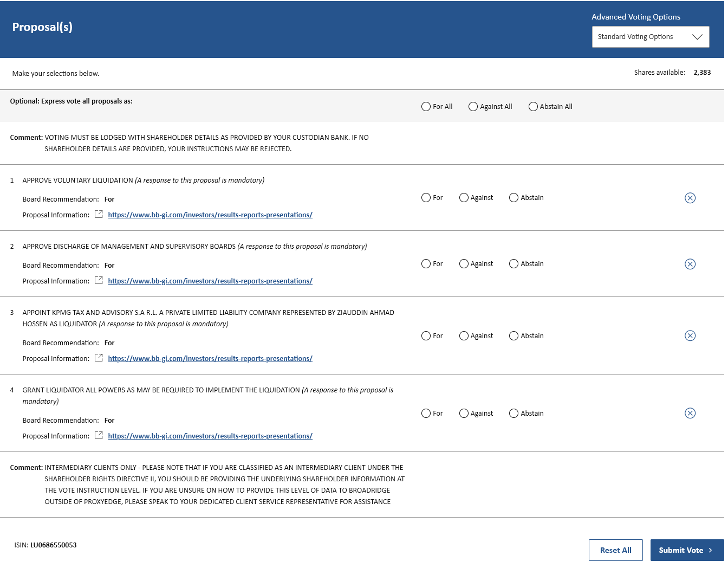Vote For on proposal 3 appoint KPMG liquidator

(x=426, y=336)
